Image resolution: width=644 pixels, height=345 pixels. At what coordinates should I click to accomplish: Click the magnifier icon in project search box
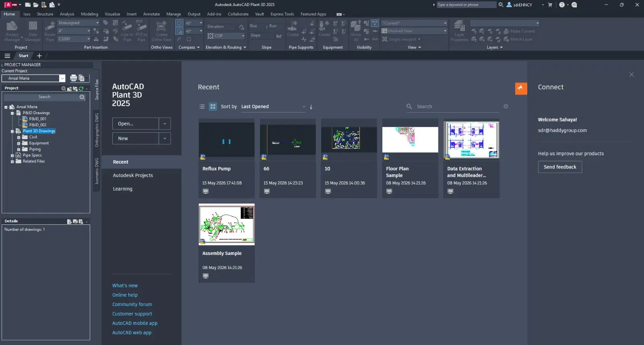click(x=82, y=97)
